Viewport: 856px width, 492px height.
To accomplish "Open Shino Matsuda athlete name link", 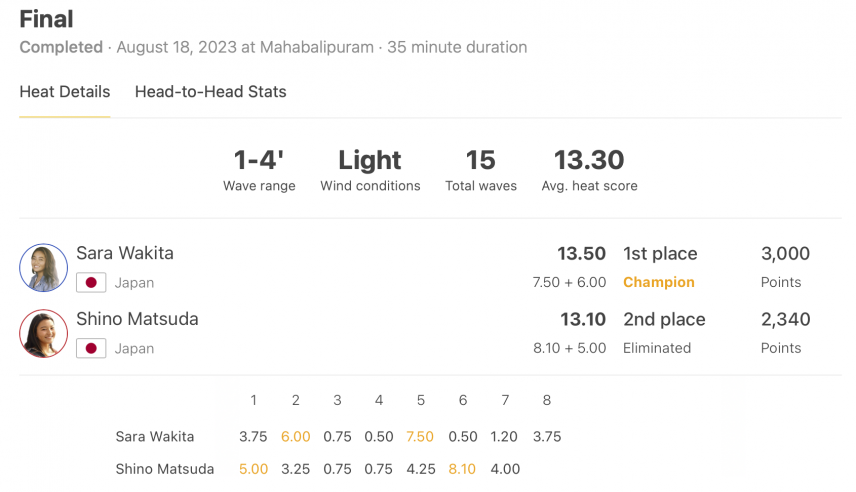I will tap(137, 319).
